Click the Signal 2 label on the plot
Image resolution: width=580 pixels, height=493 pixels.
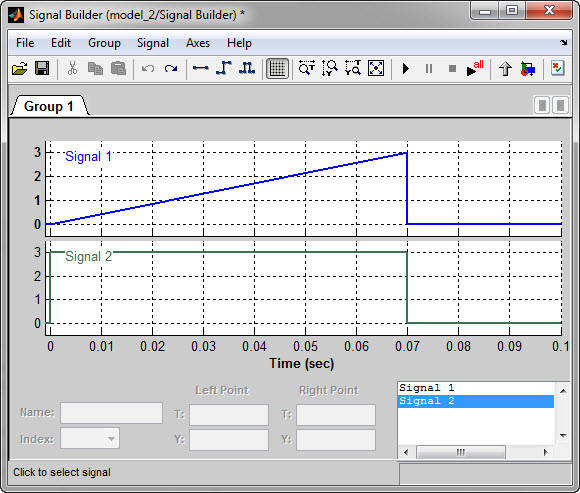click(88, 256)
